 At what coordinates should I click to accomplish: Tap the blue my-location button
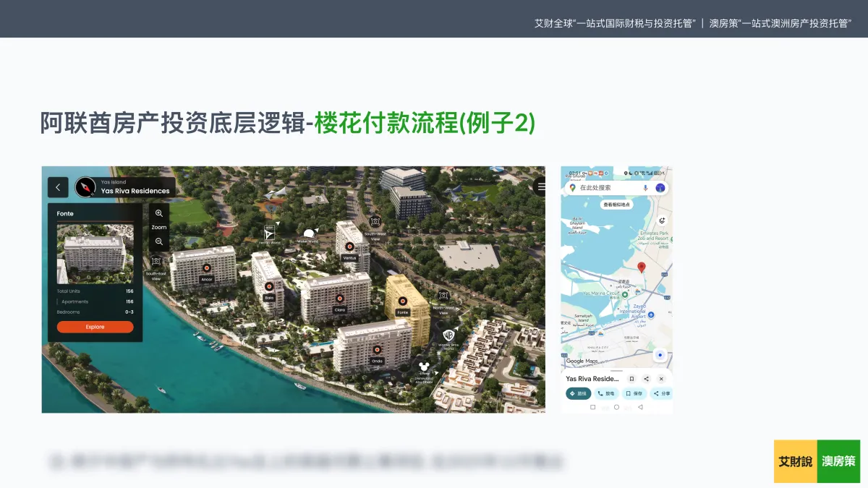(659, 355)
